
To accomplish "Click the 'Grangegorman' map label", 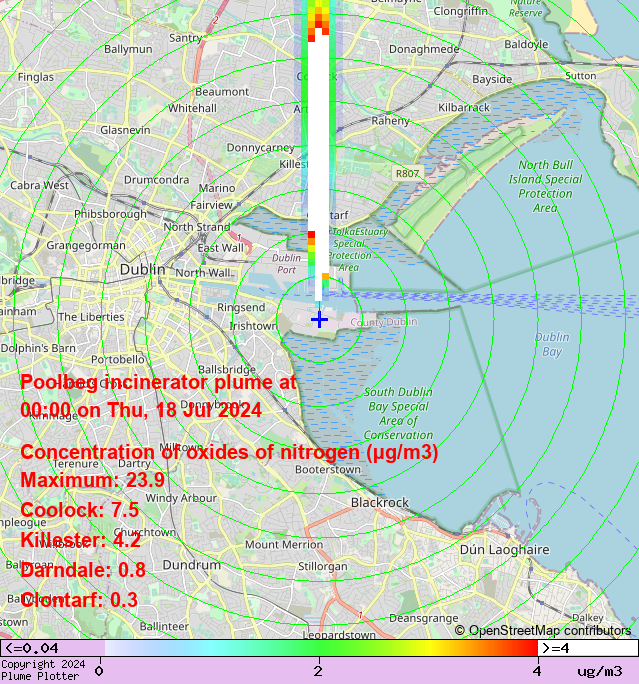I will click(86, 246).
